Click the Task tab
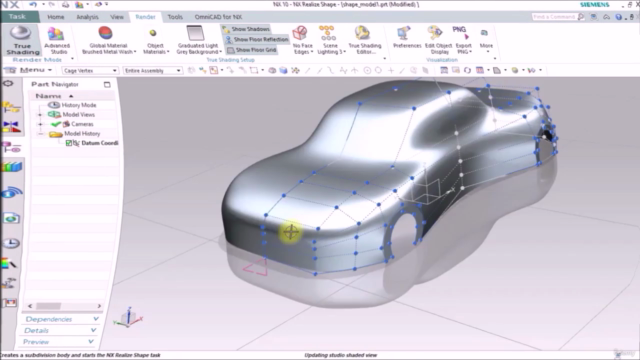Image resolution: width=640 pixels, height=360 pixels. point(18,17)
